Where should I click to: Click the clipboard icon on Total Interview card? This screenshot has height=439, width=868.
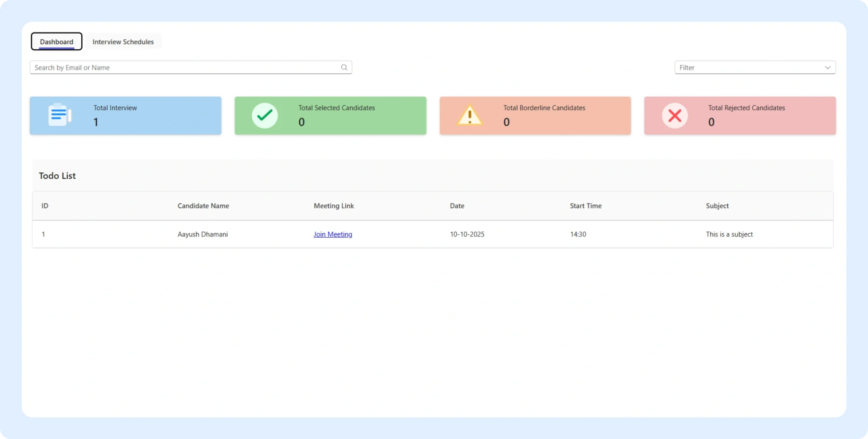click(59, 114)
